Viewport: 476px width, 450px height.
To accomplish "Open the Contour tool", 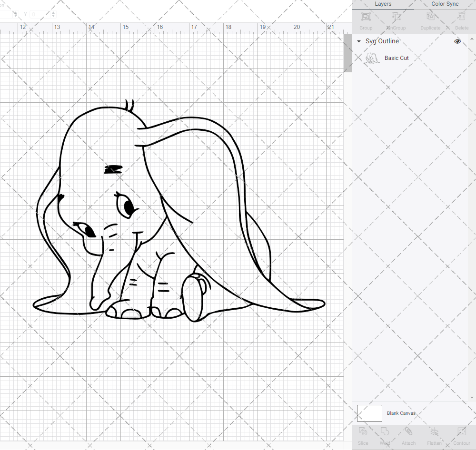I will pos(461,435).
